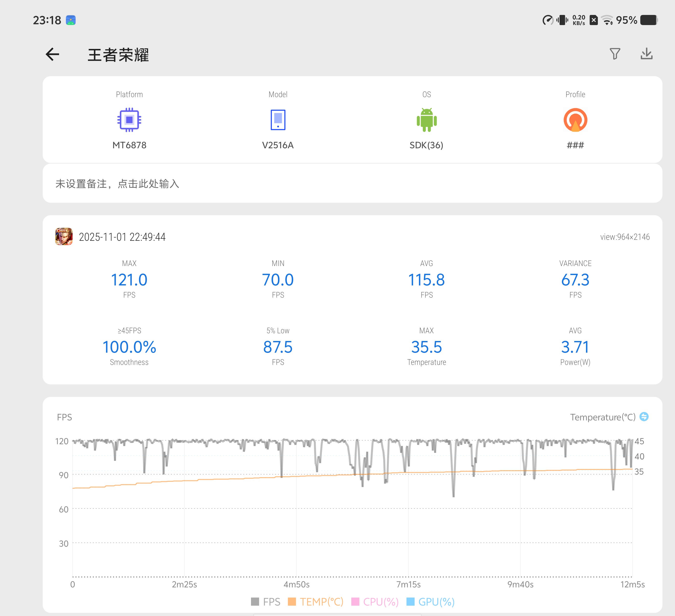
Task: Tap the download report icon
Action: (x=646, y=54)
